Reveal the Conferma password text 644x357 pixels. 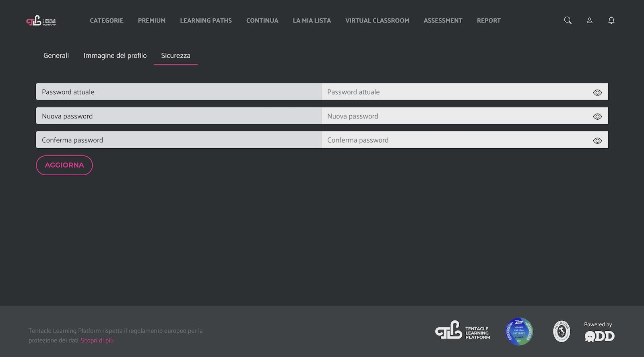597,141
